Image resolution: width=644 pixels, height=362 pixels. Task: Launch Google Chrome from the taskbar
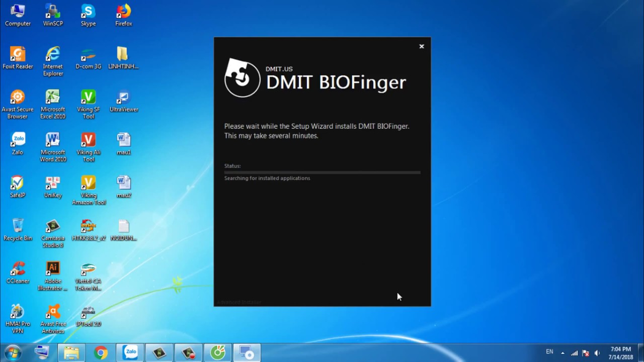101,353
